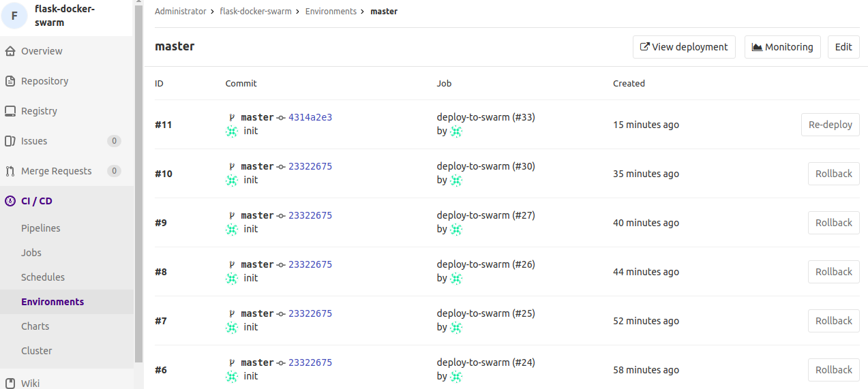This screenshot has width=868, height=389.
Task: Click the commit author avatar in row #7
Action: click(232, 327)
